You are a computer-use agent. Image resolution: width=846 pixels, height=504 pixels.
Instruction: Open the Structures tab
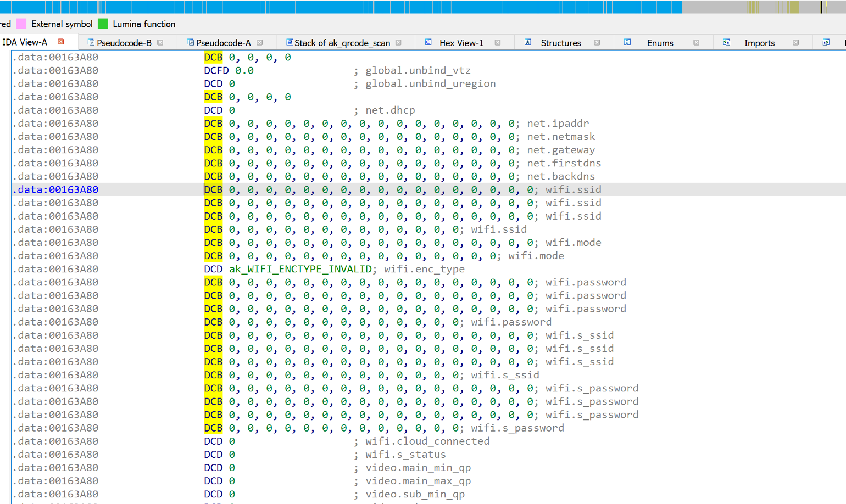click(x=560, y=43)
